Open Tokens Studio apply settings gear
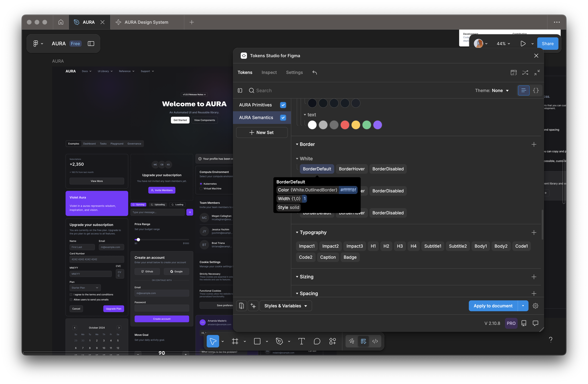Image resolution: width=588 pixels, height=384 pixels. (x=535, y=306)
